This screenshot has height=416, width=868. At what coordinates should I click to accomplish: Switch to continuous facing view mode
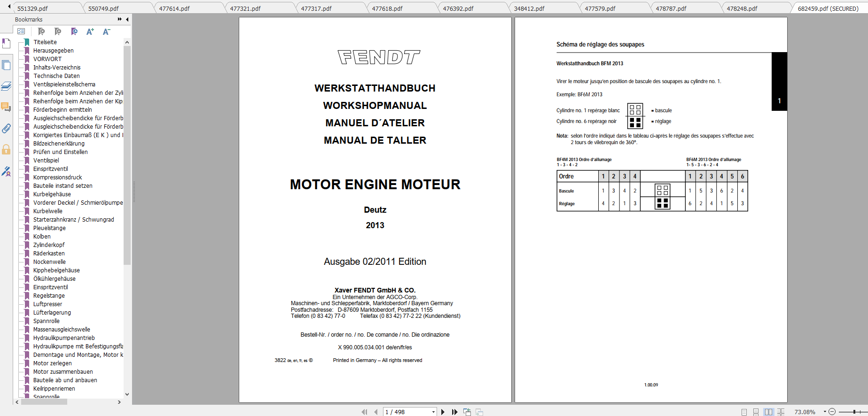coord(781,412)
